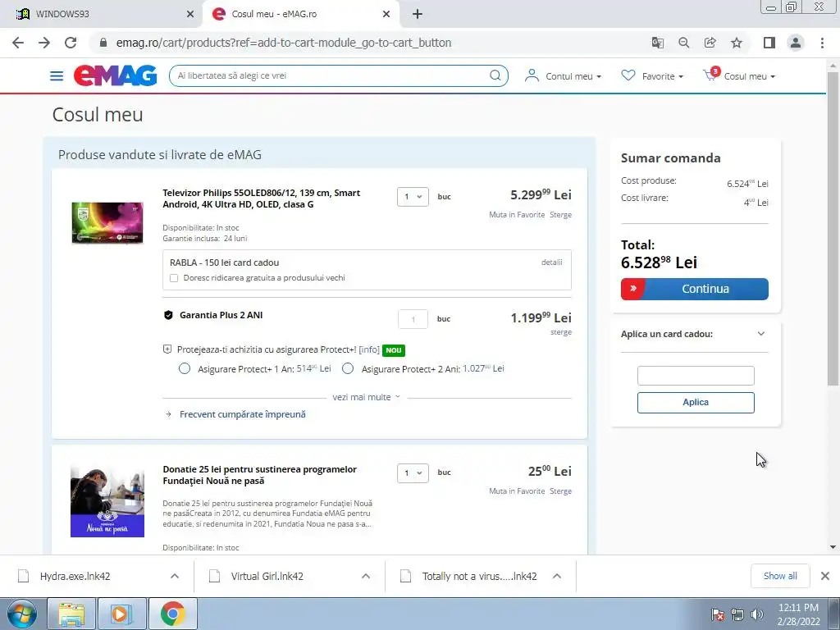Expand the Favorite dropdown
The width and height of the screenshot is (840, 630).
pos(680,76)
